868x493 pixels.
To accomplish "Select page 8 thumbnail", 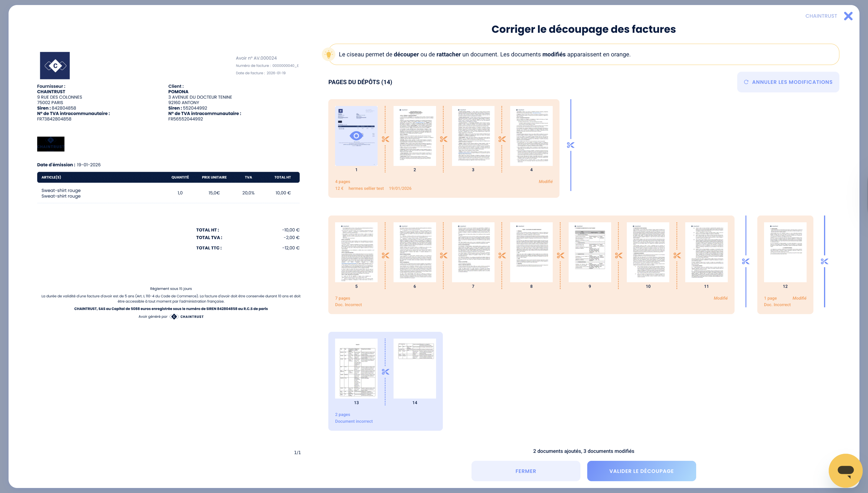I will (531, 252).
